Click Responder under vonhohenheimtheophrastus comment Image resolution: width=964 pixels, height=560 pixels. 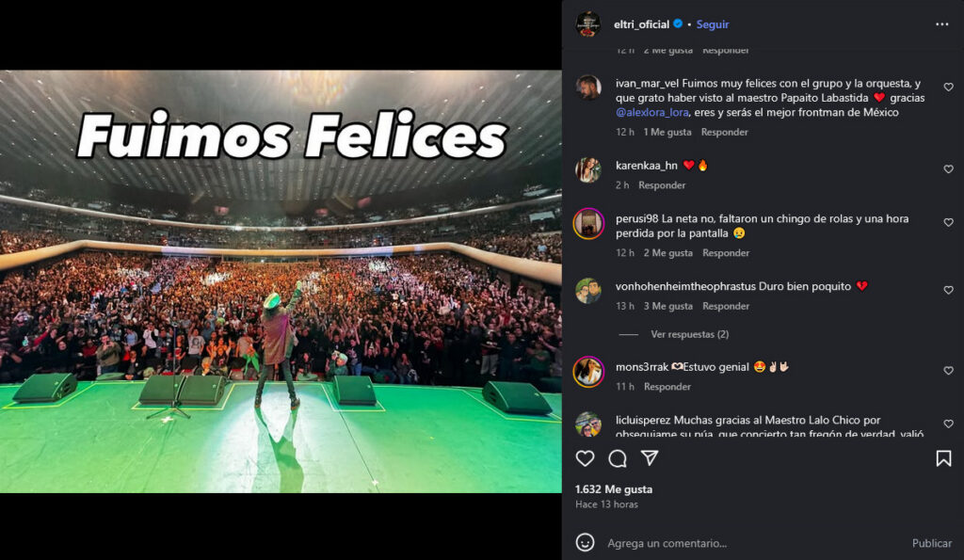pos(726,306)
